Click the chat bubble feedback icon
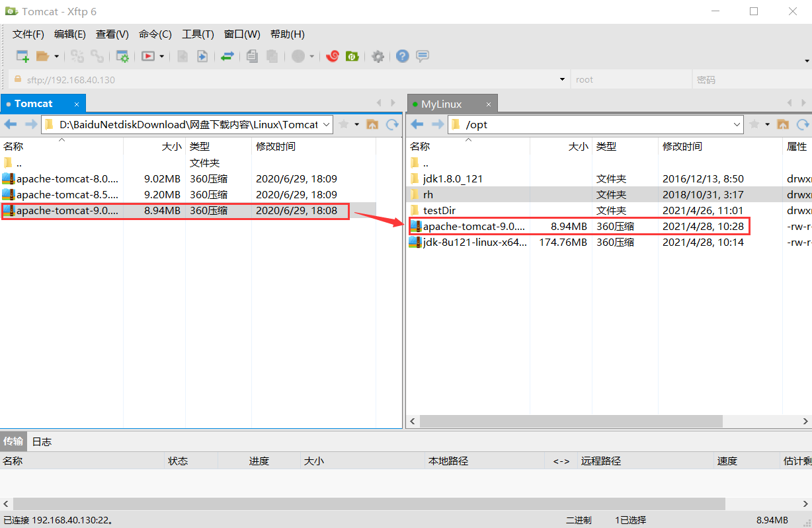The height and width of the screenshot is (528, 812). (423, 56)
